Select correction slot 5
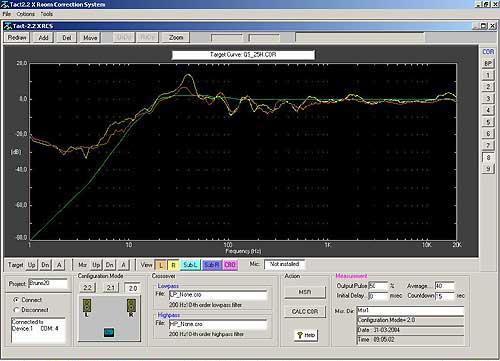Viewport: 500px width, 361px height. (488, 122)
